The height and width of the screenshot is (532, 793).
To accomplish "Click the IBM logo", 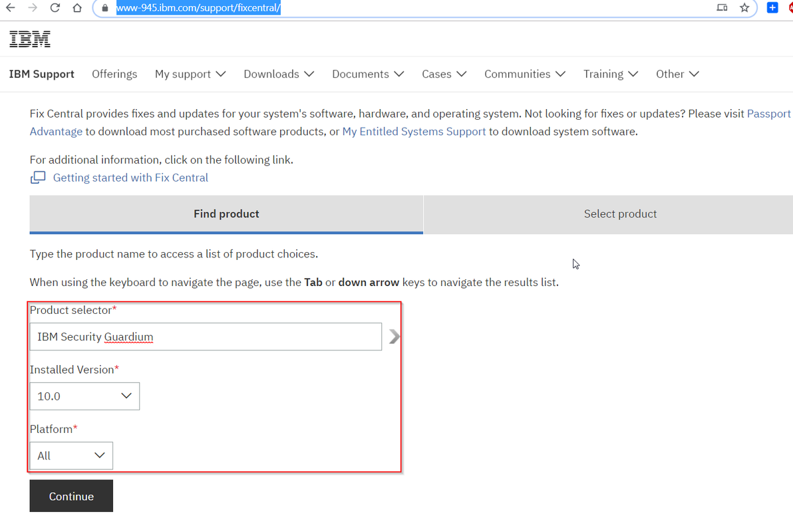I will click(x=30, y=39).
